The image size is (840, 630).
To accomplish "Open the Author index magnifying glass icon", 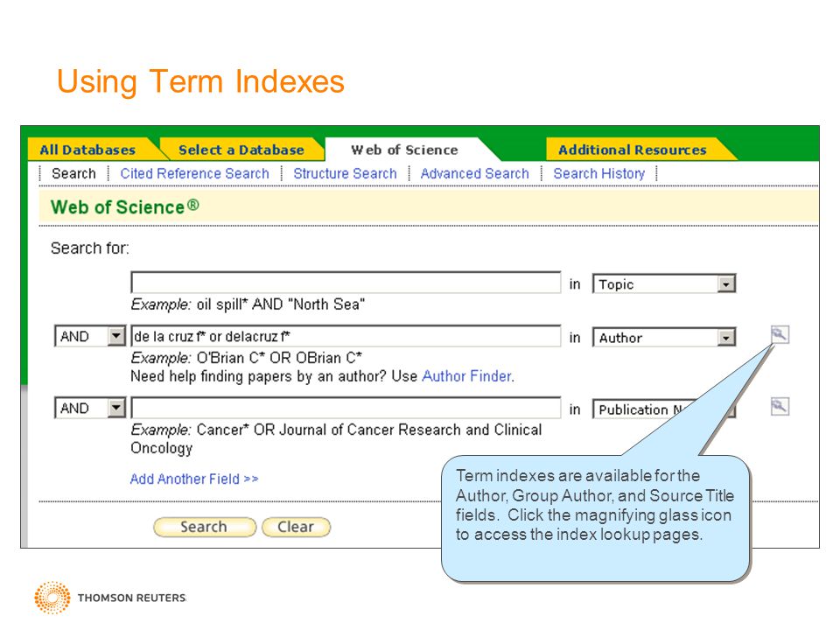I will (x=780, y=335).
